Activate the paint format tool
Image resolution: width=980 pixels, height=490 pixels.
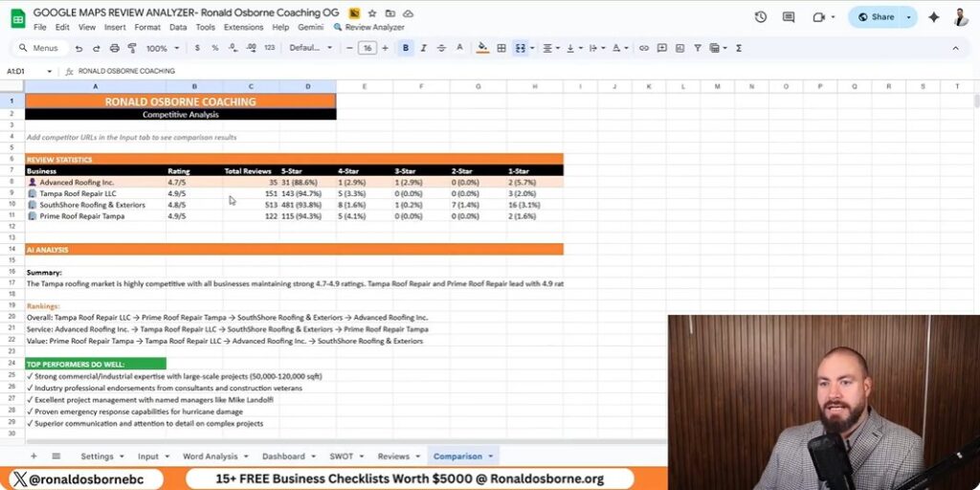coord(132,48)
